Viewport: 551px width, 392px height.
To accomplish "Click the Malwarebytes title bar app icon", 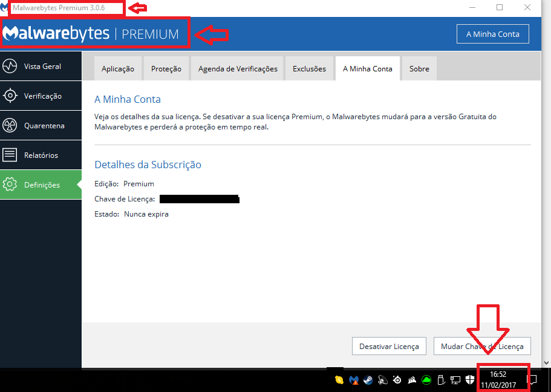I will 4,7.
